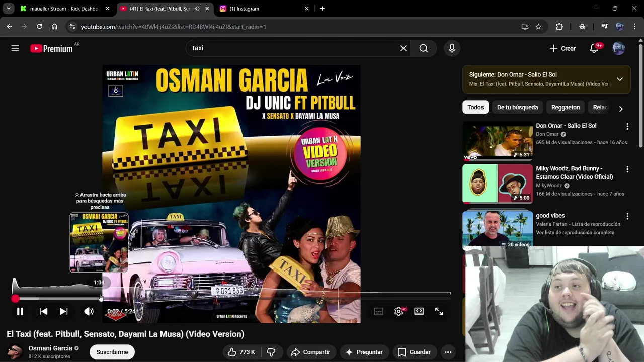Open Miky Woodz Estamos Clear thumbnail
Screen dimensions: 644x362
click(x=498, y=184)
